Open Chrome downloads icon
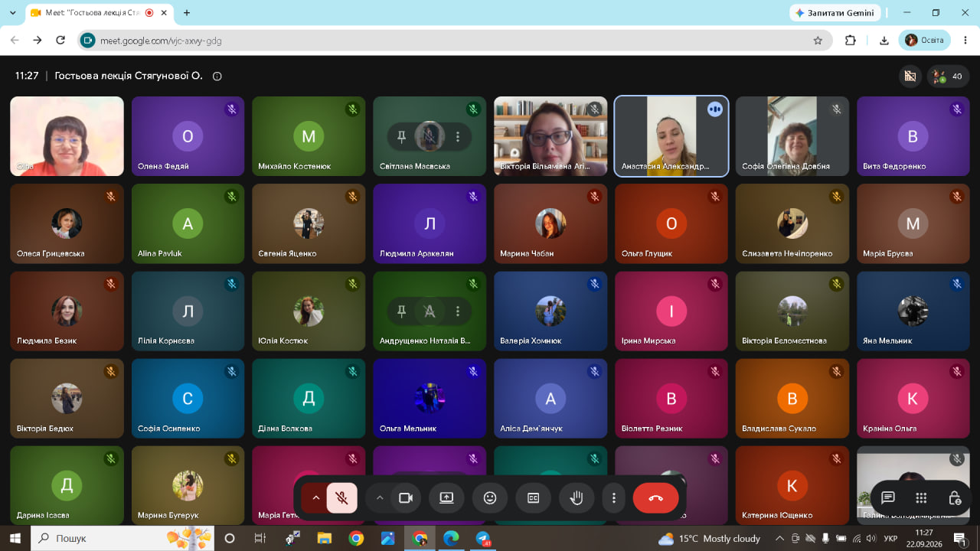Screen dimensions: 980x551 point(884,41)
